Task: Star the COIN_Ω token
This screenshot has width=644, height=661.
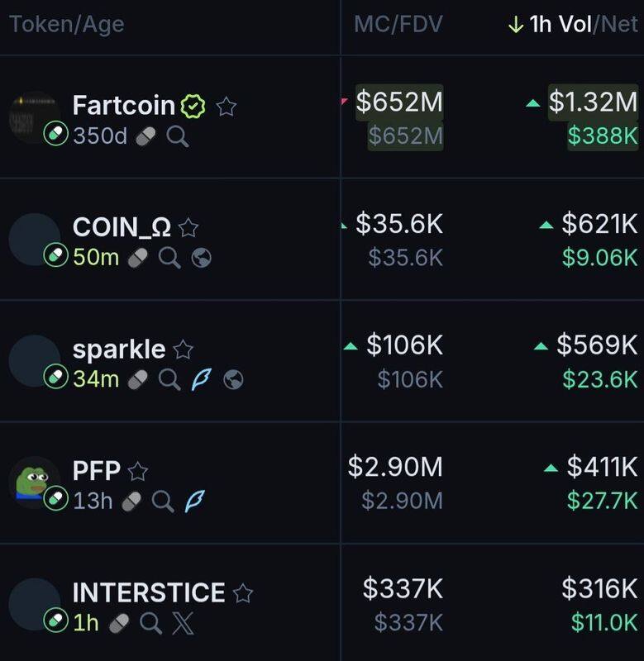Action: tap(188, 227)
